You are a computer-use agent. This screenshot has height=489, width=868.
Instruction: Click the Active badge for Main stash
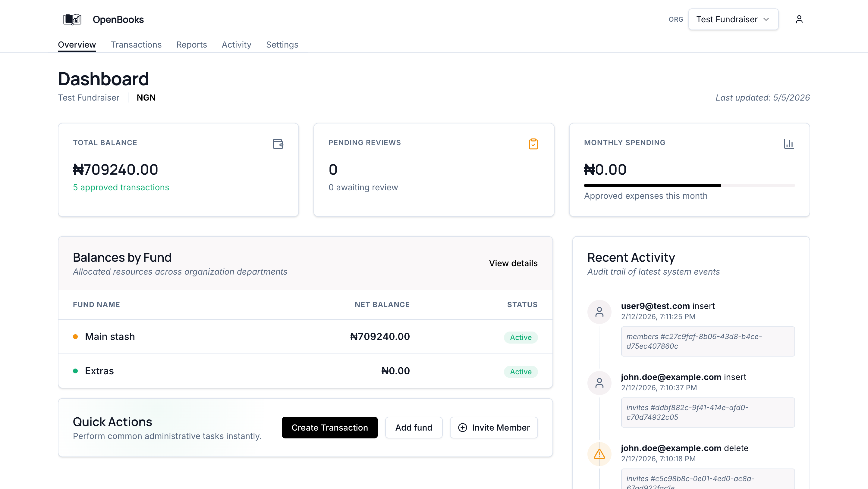pos(520,337)
